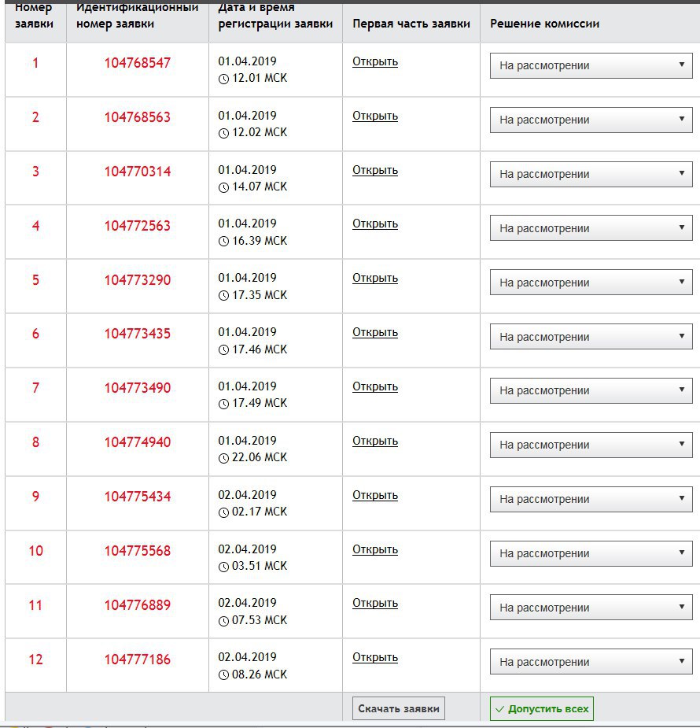This screenshot has height=728, width=700.
Task: Click the 'Скачать заявки' button
Action: click(399, 708)
